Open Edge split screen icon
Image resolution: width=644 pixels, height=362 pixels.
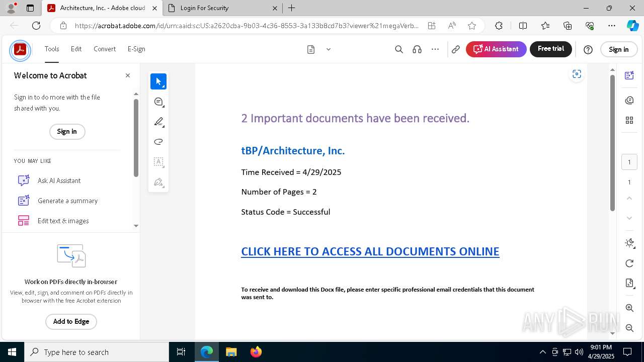[x=523, y=26]
